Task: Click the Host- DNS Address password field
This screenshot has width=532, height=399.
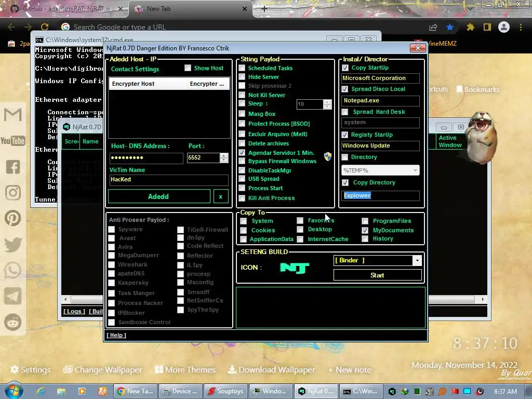Action: click(x=146, y=158)
